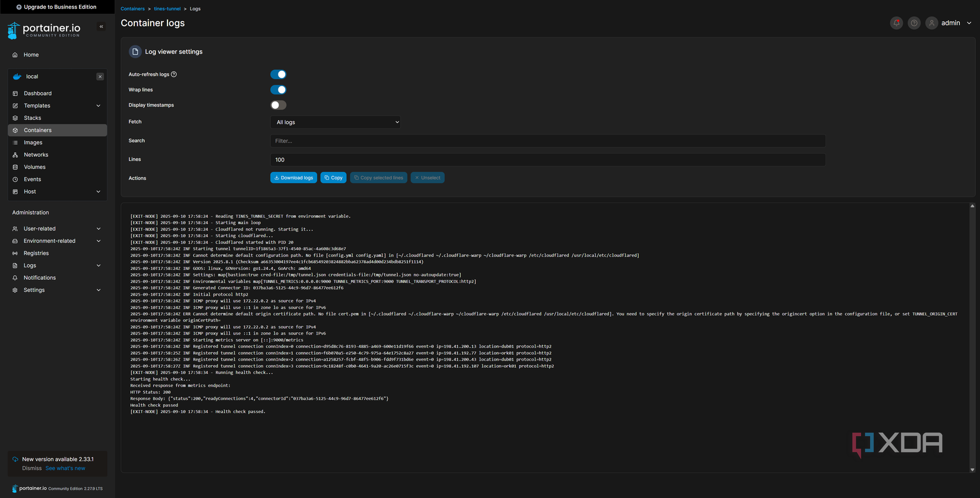Expand the Host submenu chevron

(99, 191)
